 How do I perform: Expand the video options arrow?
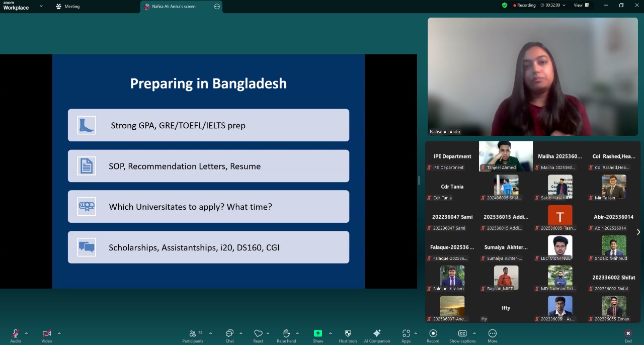click(59, 333)
